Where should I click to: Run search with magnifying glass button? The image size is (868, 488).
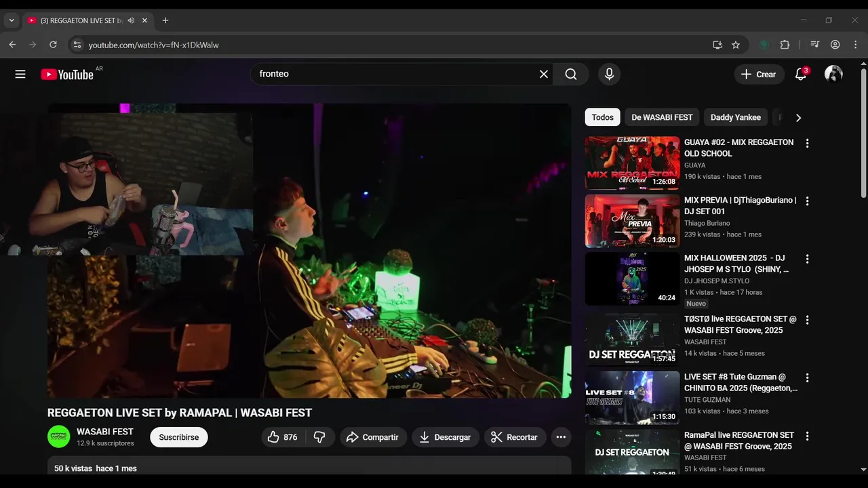tap(571, 75)
